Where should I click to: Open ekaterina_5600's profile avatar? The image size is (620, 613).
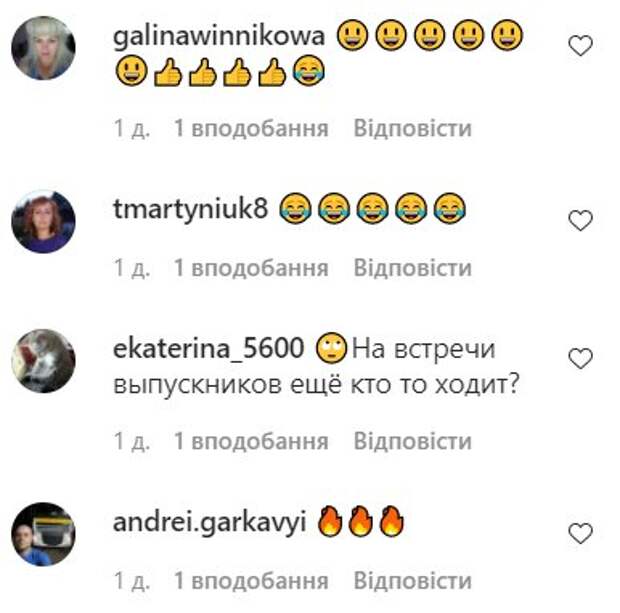tap(43, 361)
